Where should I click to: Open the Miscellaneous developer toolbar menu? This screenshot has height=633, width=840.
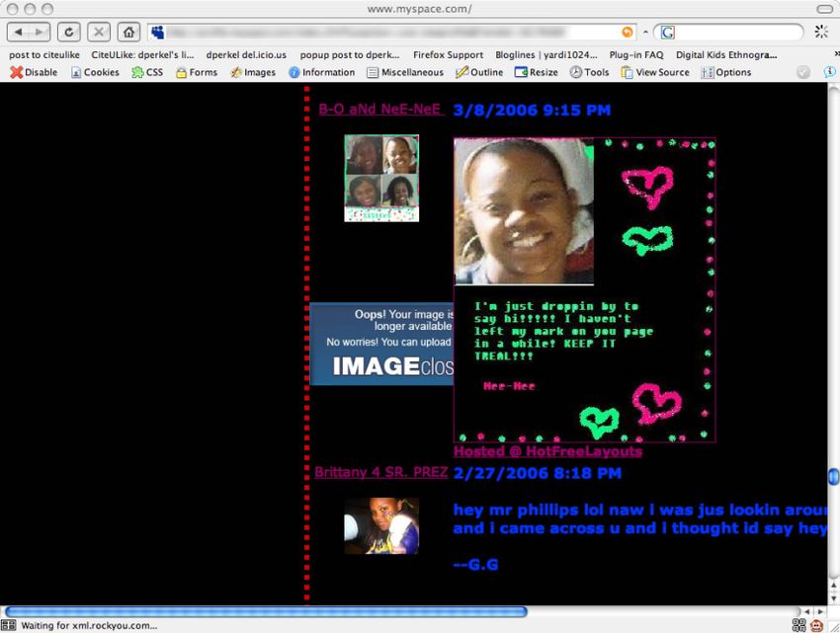(405, 72)
